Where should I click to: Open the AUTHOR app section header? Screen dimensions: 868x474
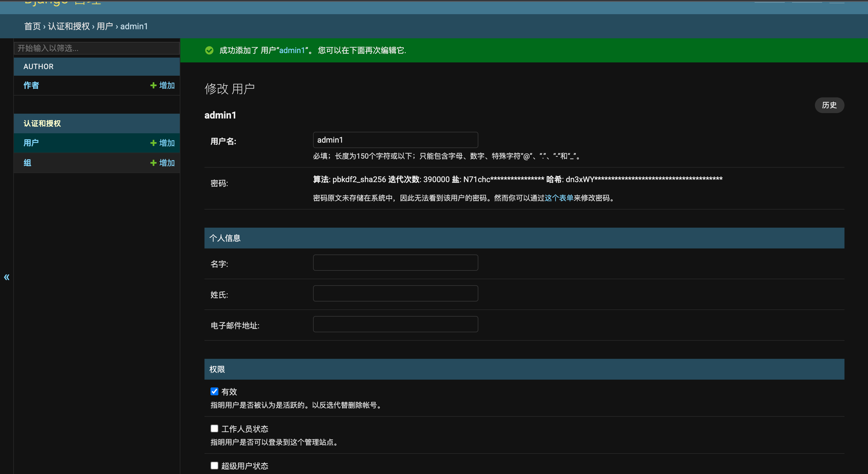(38, 66)
